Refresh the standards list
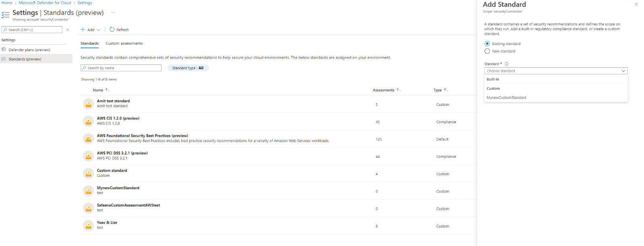This screenshot has width=644, height=246. pyautogui.click(x=119, y=30)
